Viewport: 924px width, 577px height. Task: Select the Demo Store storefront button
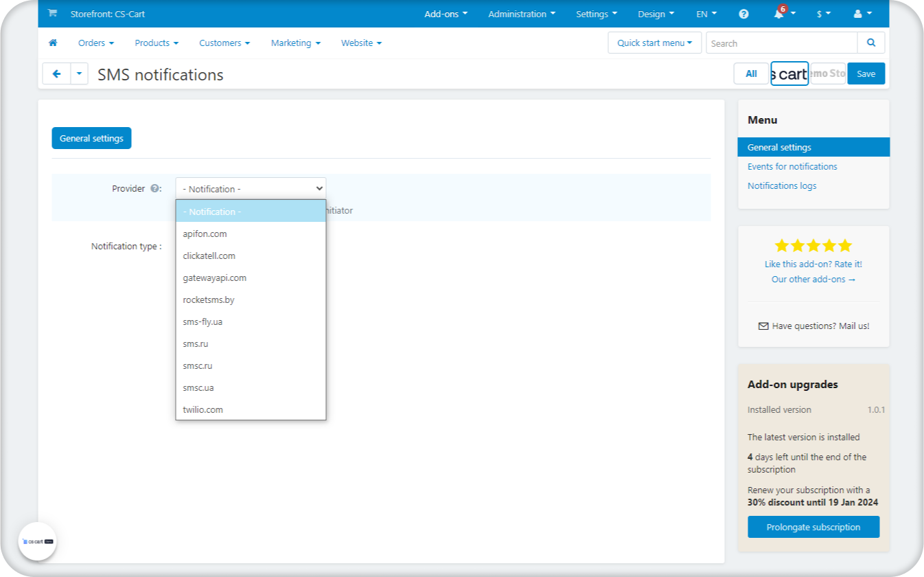click(x=828, y=73)
